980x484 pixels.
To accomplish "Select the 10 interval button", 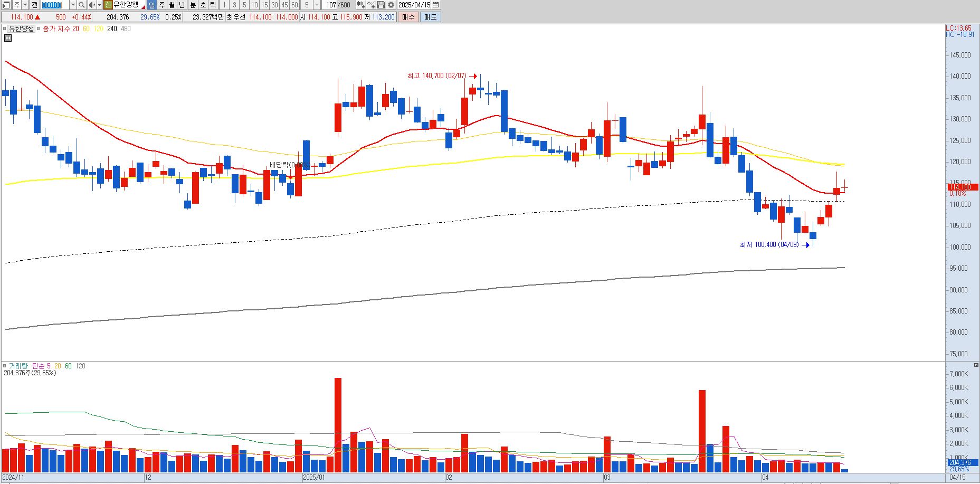I will point(254,5).
